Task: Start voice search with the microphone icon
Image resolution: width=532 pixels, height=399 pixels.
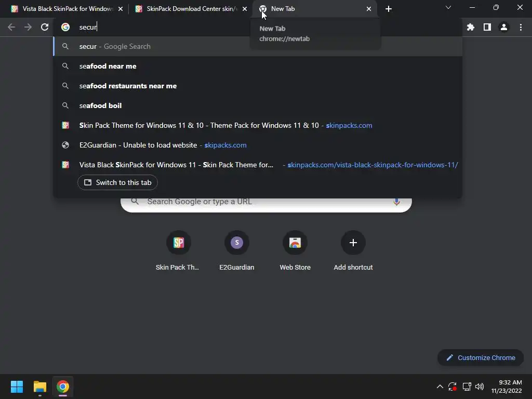Action: (396, 202)
